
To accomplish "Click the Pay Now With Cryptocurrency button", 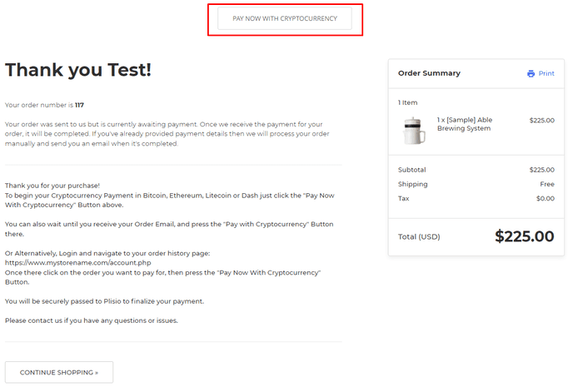I will (x=285, y=18).
